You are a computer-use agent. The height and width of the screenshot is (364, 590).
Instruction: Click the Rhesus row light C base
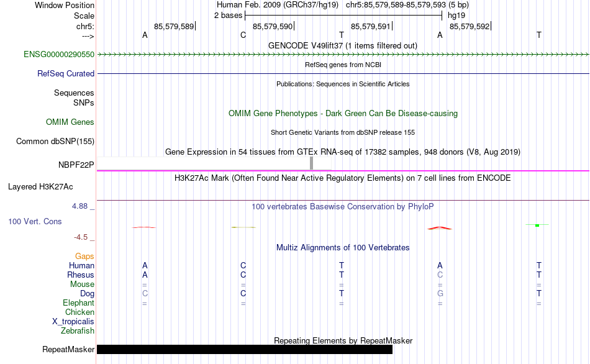coord(440,275)
